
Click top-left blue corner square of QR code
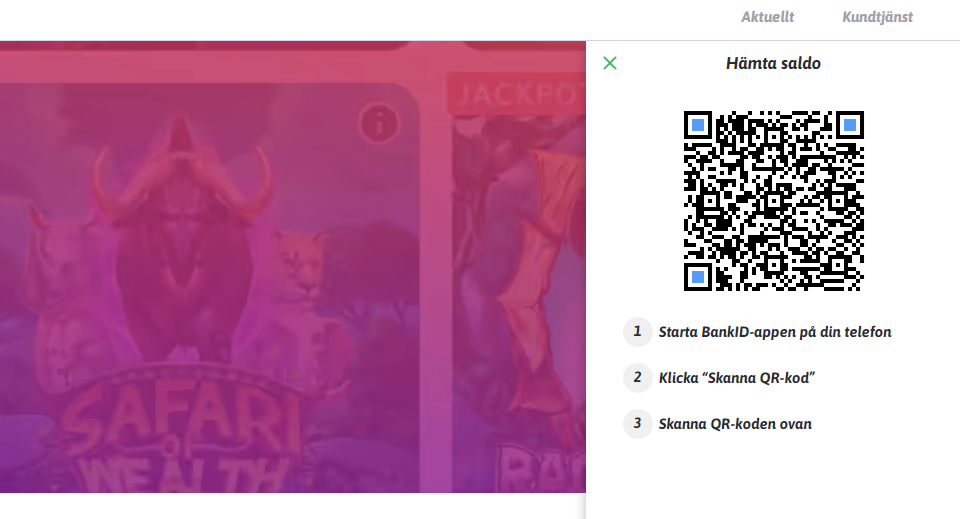(698, 125)
